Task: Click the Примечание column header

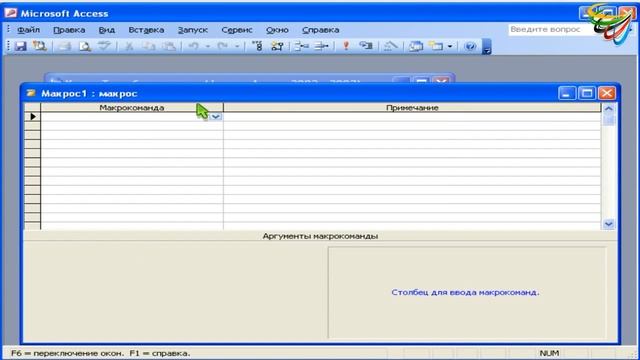Action: (x=412, y=107)
